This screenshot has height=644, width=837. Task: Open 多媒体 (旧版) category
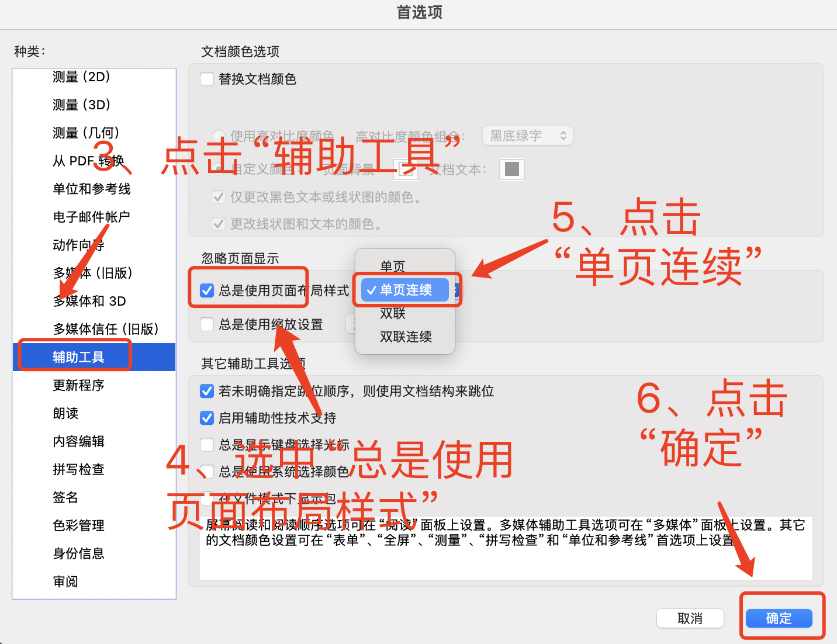[x=94, y=273]
